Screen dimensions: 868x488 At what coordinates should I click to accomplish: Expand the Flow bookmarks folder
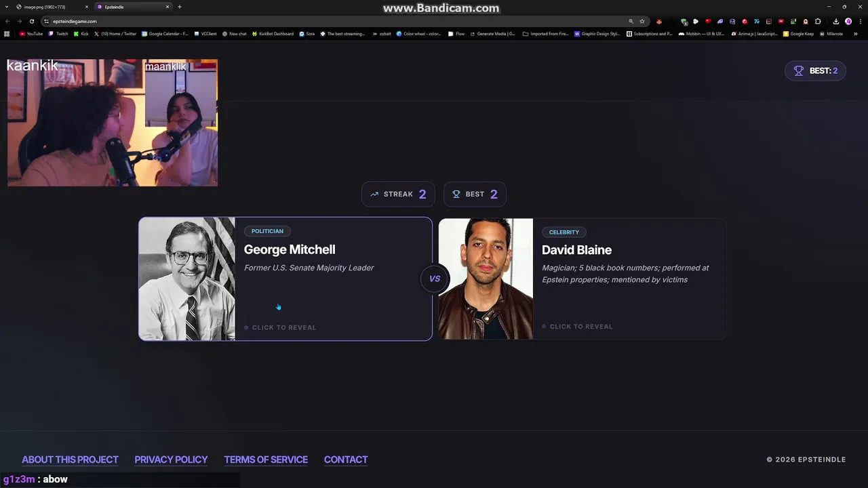(456, 33)
